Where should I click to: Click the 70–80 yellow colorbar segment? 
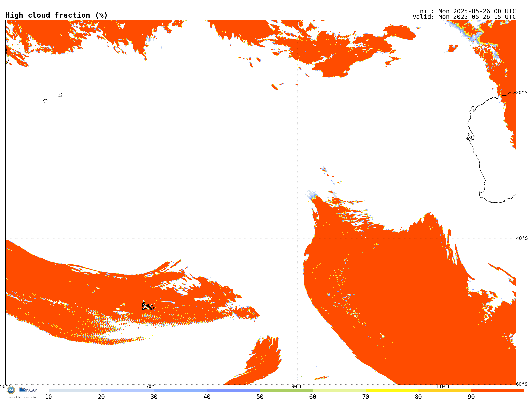coord(392,391)
